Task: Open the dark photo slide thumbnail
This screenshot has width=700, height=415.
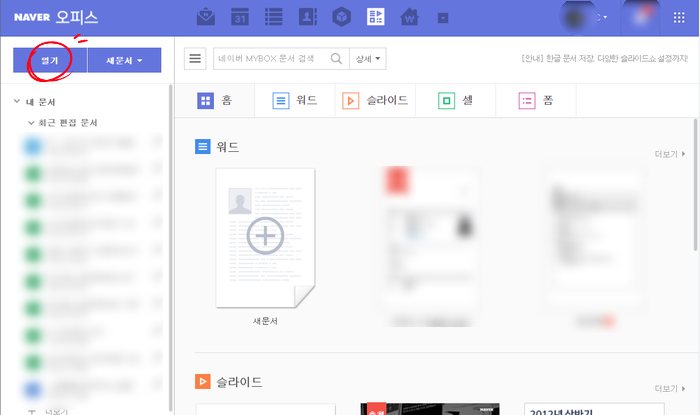Action: (430, 409)
